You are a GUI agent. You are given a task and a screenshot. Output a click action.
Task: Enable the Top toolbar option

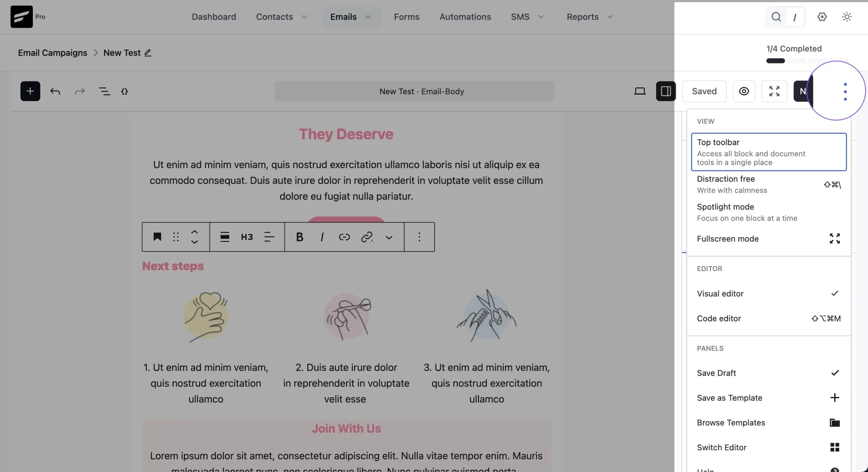tap(769, 152)
